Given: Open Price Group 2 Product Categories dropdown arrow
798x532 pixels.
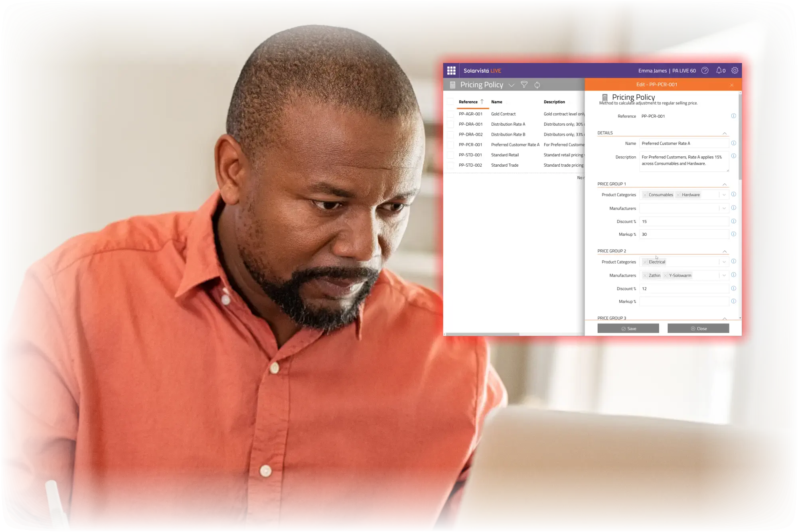Looking at the screenshot, I should point(724,262).
